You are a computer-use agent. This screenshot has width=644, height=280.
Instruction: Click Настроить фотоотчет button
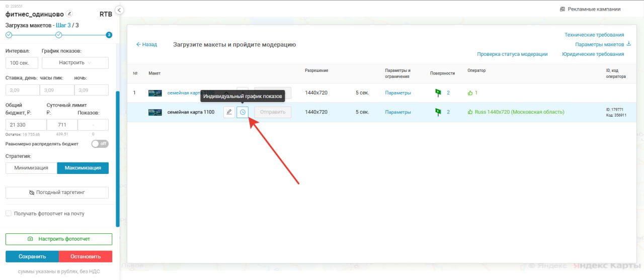point(59,239)
